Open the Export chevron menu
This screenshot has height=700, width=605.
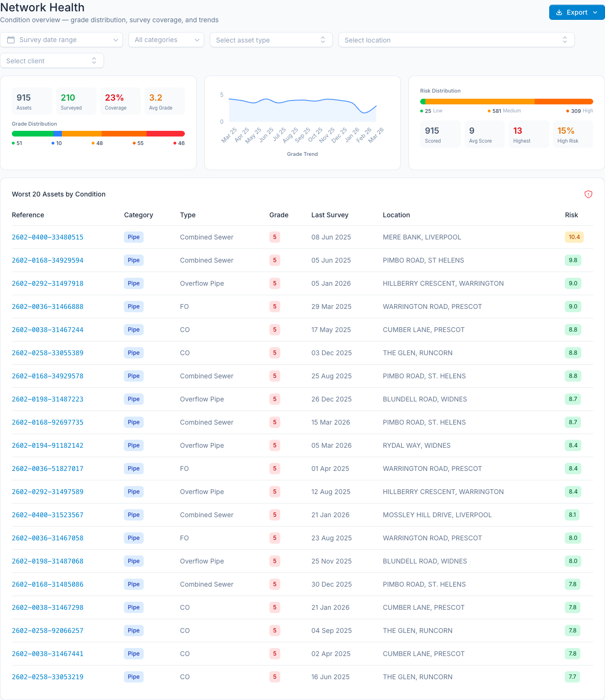point(595,12)
